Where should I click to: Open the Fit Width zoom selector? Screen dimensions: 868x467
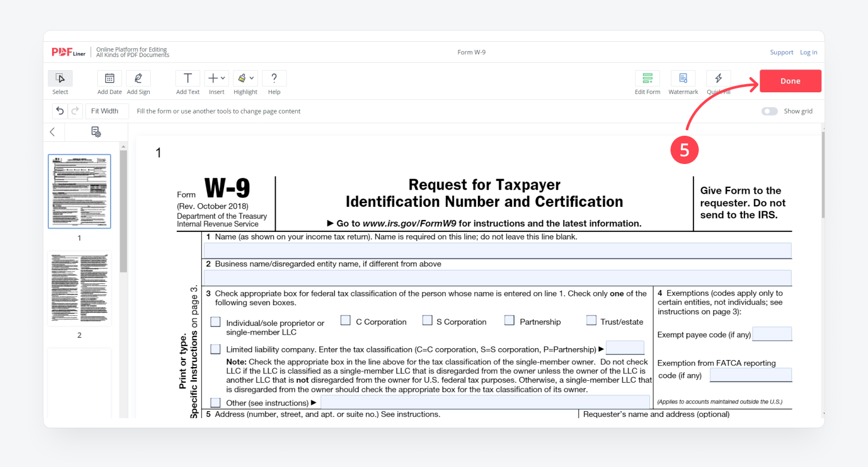click(107, 111)
